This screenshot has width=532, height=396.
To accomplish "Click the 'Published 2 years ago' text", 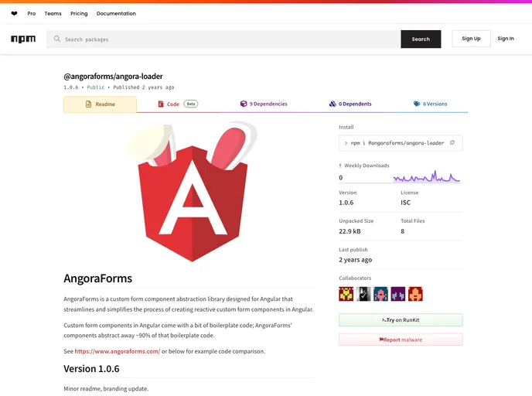I will pos(144,87).
